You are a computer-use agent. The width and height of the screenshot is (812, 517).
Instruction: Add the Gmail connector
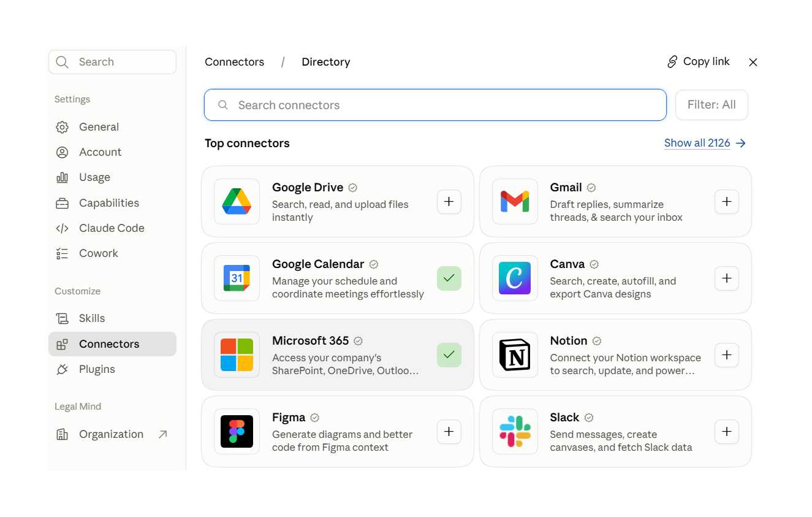coord(727,202)
